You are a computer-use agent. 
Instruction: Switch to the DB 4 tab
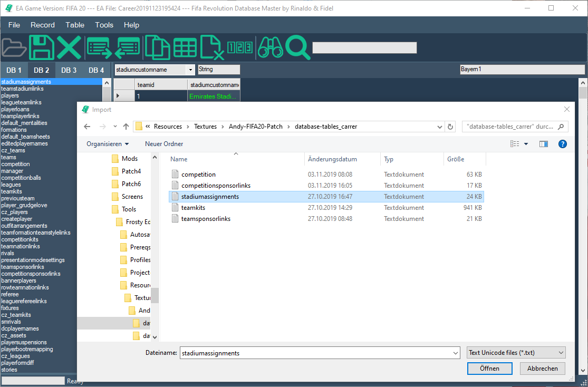[x=96, y=70]
